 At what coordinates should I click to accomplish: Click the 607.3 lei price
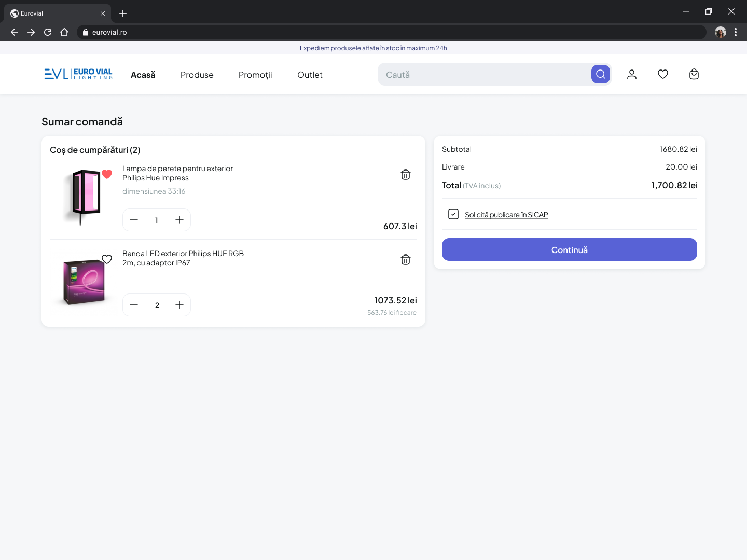point(400,226)
